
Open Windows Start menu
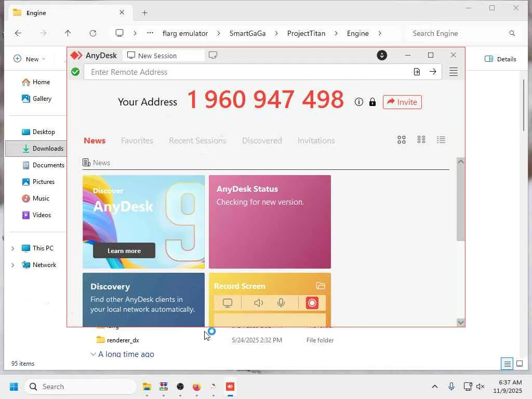(x=14, y=387)
